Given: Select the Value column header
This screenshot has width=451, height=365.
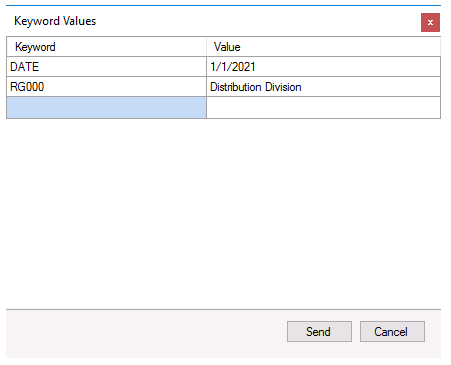Looking at the screenshot, I should (323, 47).
